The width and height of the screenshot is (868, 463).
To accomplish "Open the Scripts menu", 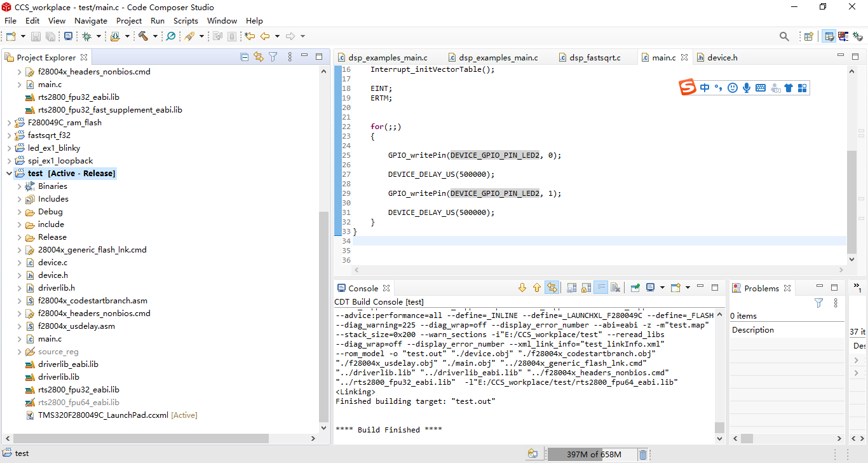I will [186, 20].
